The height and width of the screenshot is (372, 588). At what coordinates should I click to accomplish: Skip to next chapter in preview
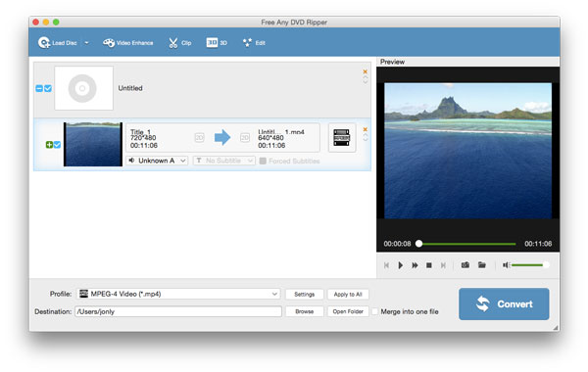(443, 265)
